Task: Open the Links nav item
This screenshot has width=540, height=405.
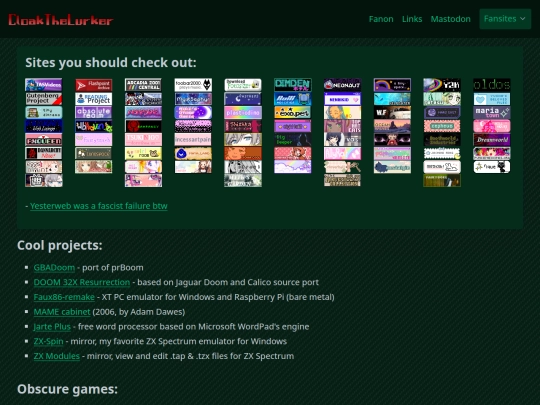Action: click(x=412, y=19)
